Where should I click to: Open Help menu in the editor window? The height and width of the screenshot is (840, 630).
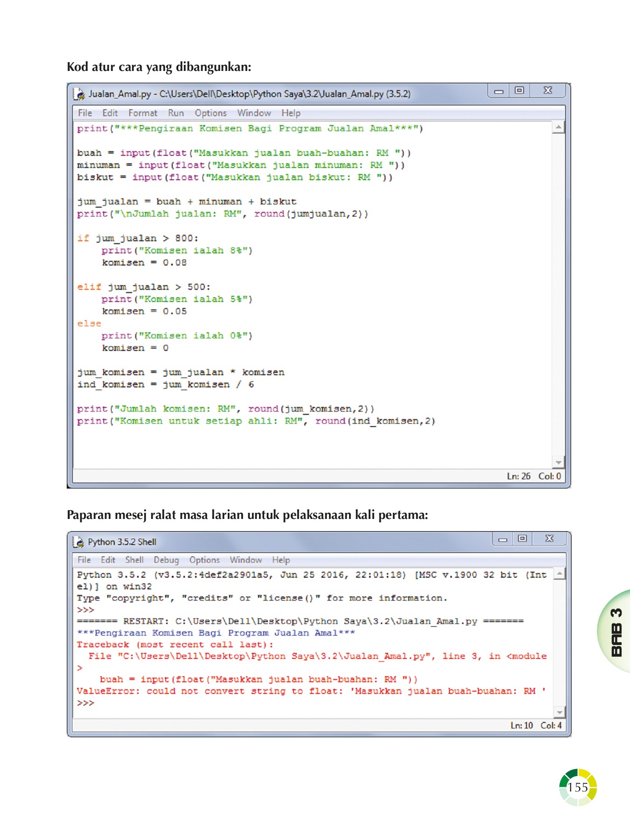click(291, 113)
